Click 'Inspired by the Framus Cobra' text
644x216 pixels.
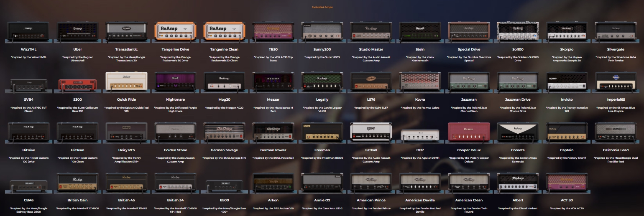click(420, 107)
